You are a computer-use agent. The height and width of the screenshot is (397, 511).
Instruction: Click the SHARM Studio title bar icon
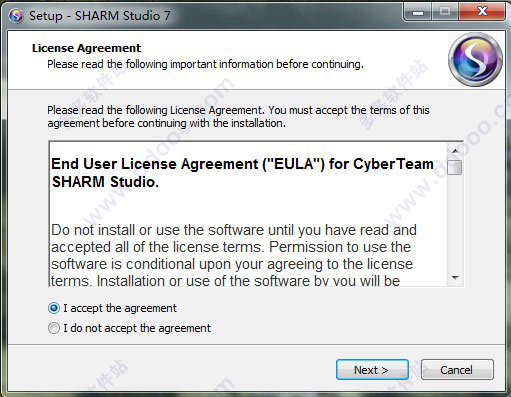tap(16, 16)
